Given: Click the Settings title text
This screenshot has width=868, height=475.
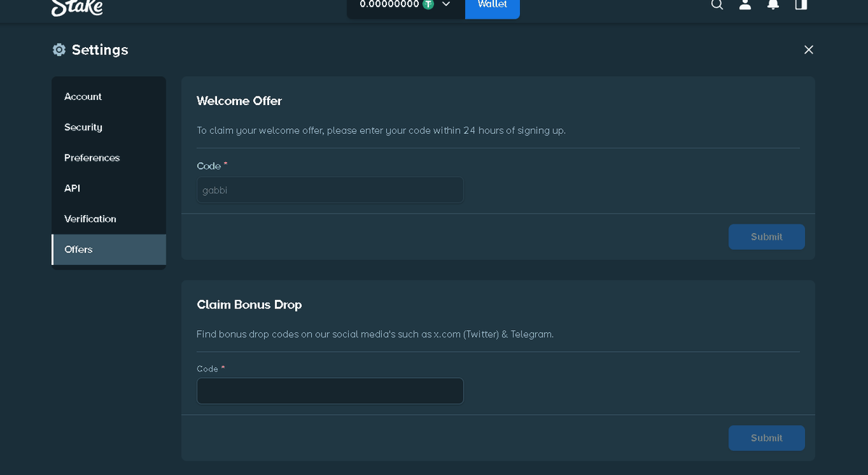Looking at the screenshot, I should (100, 50).
